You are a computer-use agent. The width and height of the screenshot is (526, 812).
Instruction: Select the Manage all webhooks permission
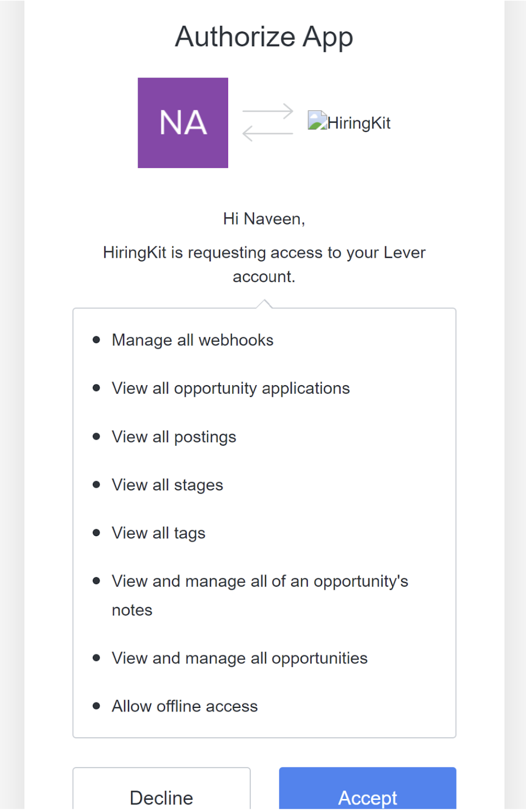192,340
